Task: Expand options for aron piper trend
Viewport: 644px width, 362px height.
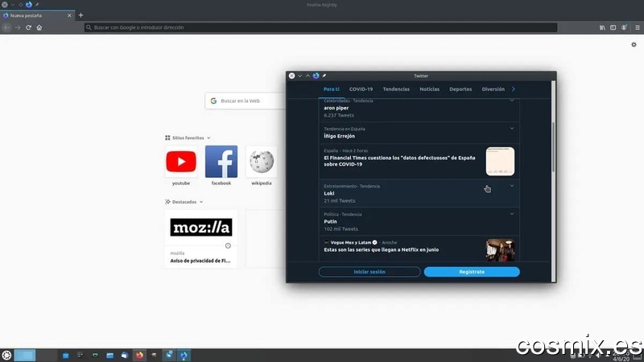Action: 512,100
